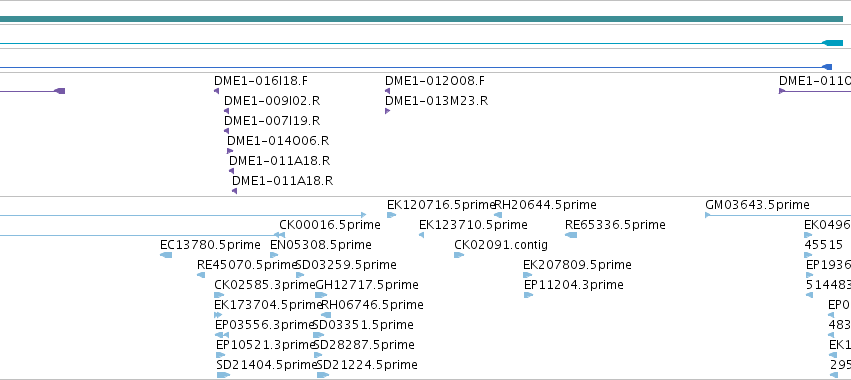Click the RH20644.5prime blue arrow feature
The image size is (851, 380).
point(498,215)
